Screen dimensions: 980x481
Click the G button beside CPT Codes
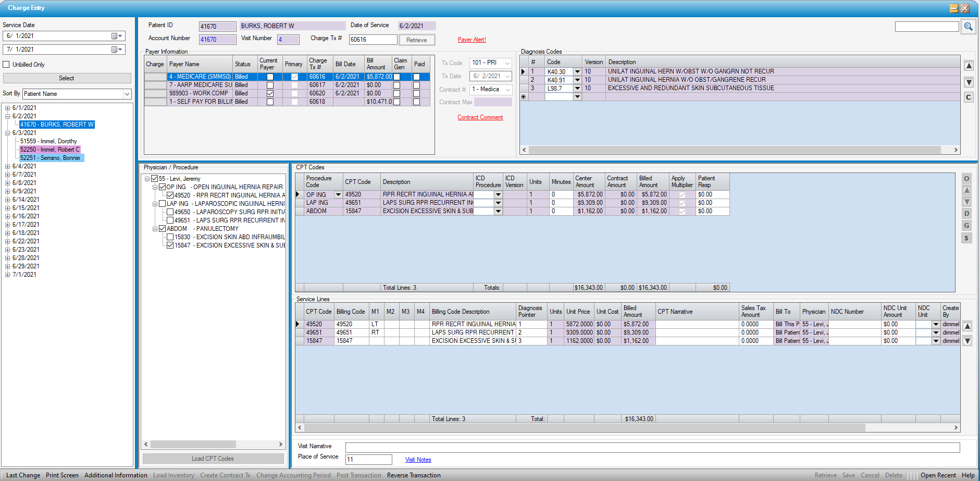click(x=966, y=226)
